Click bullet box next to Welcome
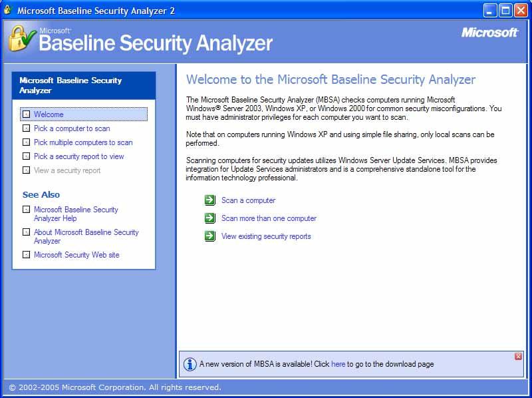 tap(26, 114)
